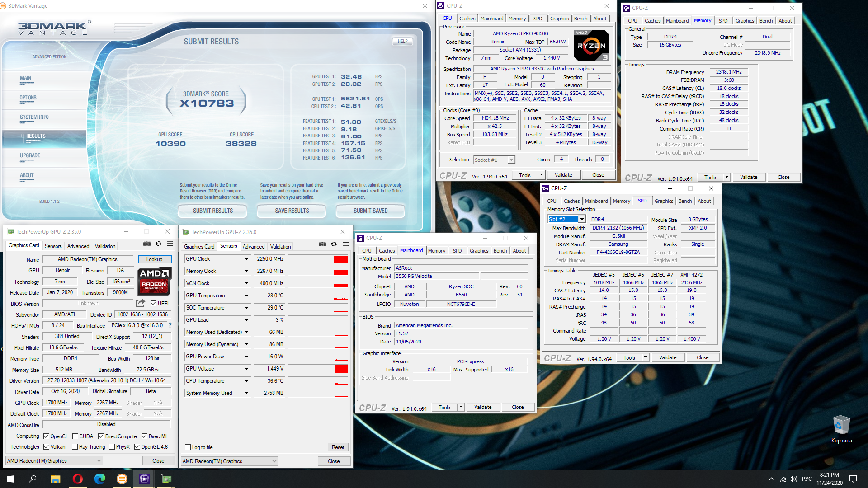
Task: Click the Lookup button in GPU-Z
Action: pos(154,259)
